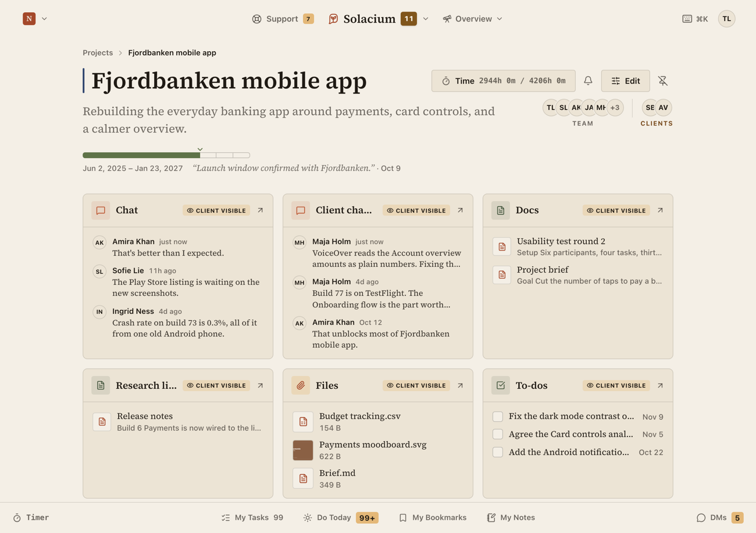756x533 pixels.
Task: Expand the +3 more team members
Action: (x=615, y=108)
